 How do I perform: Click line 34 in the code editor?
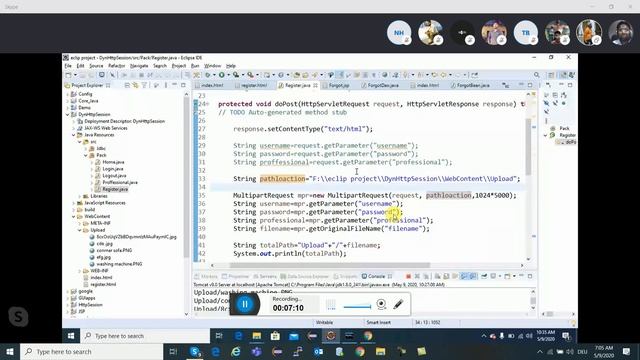pyautogui.click(x=367, y=187)
